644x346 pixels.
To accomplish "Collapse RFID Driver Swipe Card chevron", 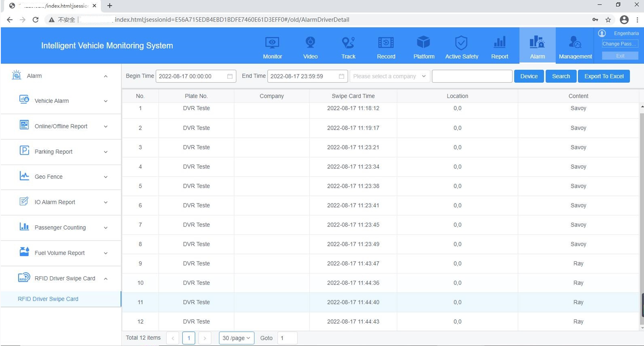I will 105,279.
